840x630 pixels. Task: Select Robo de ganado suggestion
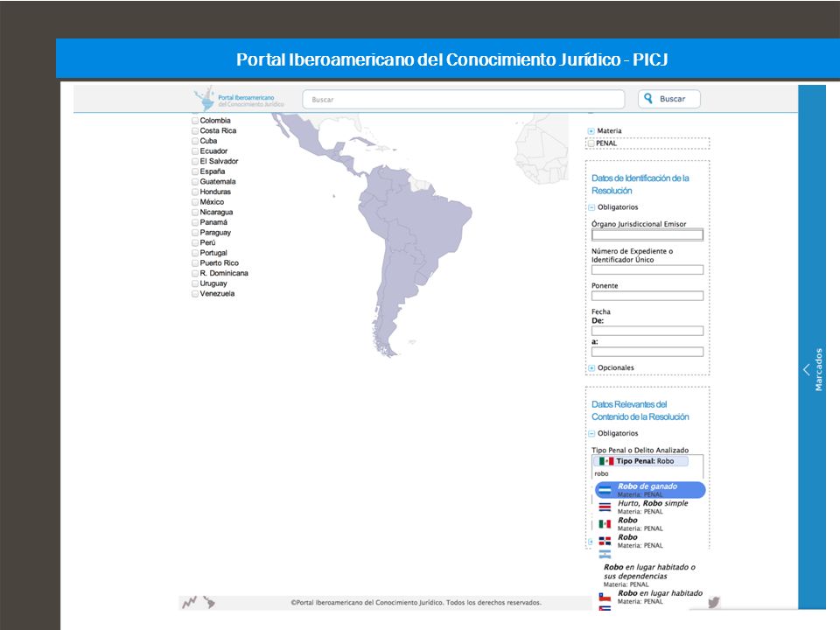[650, 490]
